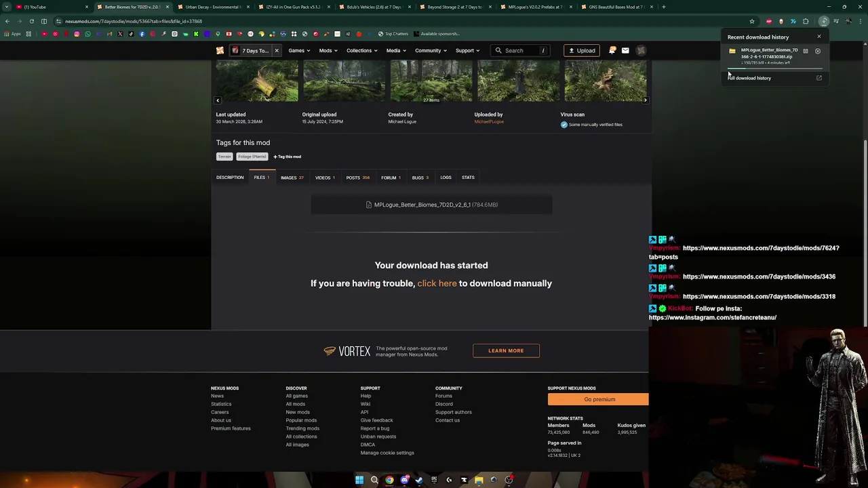Open the Trending mods footer link

click(x=302, y=428)
